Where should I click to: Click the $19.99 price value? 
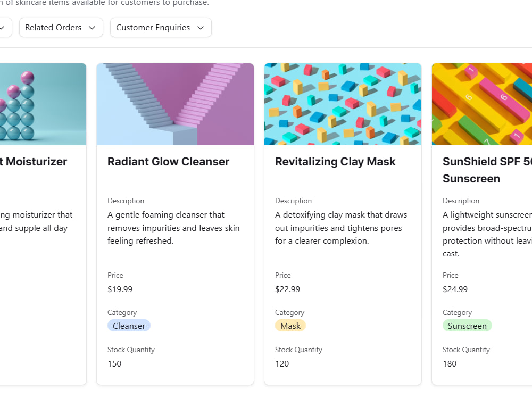(x=120, y=289)
